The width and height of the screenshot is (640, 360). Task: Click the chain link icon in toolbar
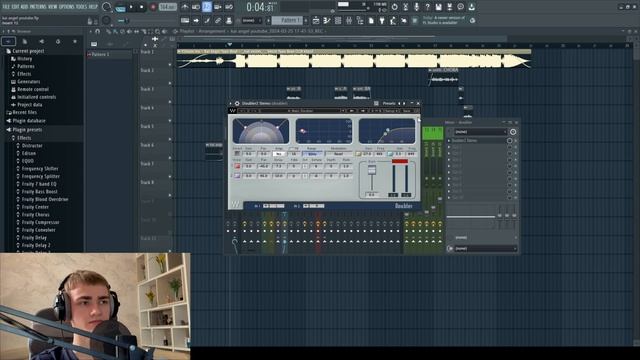pyautogui.click(x=218, y=20)
